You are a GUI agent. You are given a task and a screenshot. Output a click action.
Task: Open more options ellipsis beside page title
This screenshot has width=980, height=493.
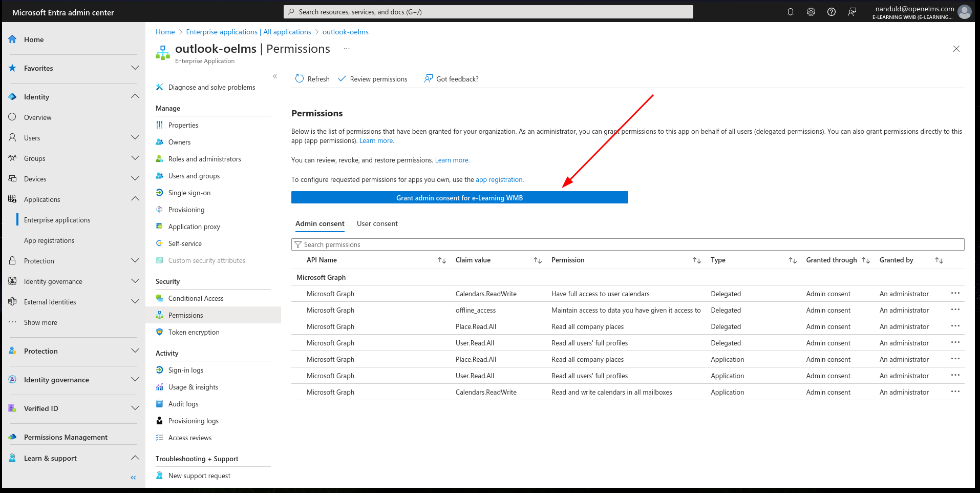click(347, 49)
